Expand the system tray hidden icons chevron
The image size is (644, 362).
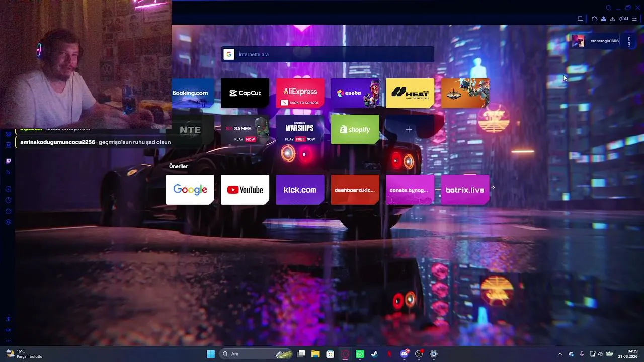560,354
